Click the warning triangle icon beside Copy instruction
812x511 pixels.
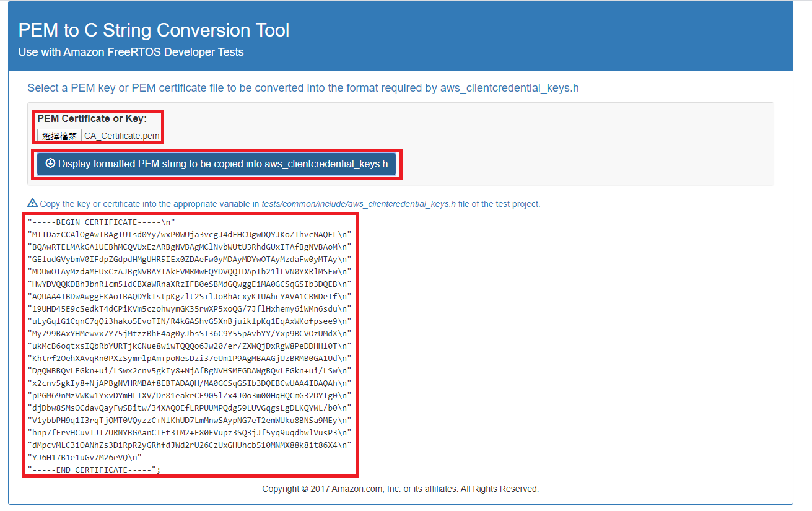click(x=33, y=203)
